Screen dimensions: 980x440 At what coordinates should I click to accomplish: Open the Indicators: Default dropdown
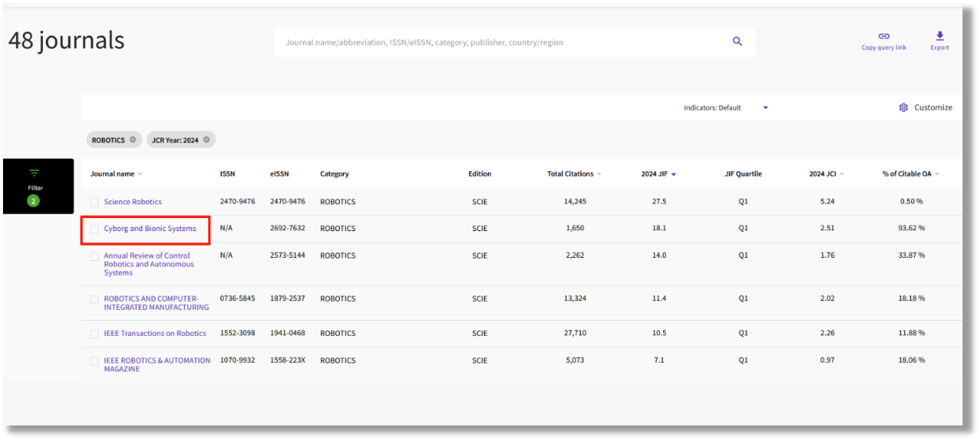[x=726, y=108]
